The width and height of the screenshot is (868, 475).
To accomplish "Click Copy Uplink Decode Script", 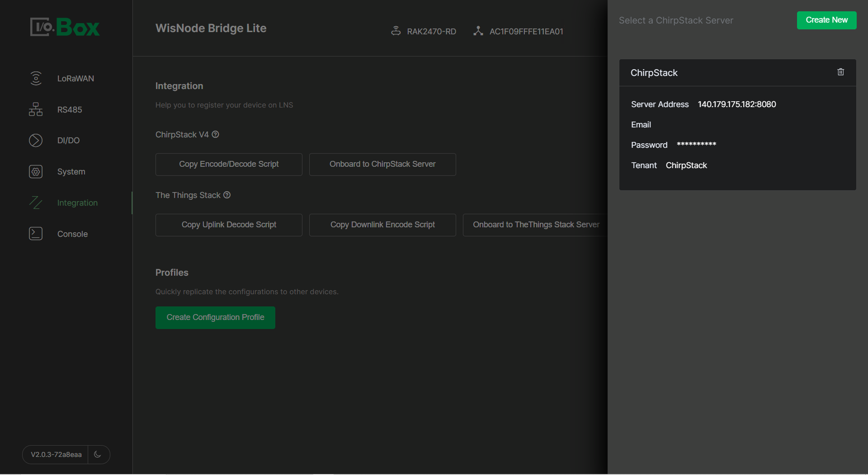I will 229,225.
